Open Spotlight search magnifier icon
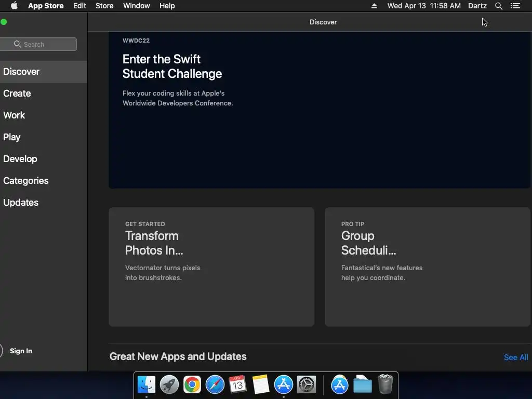 click(498, 6)
